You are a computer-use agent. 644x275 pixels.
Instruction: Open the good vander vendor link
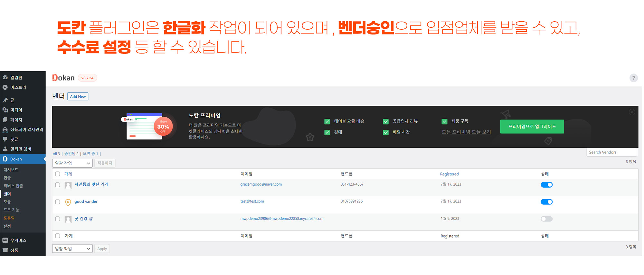click(x=86, y=201)
